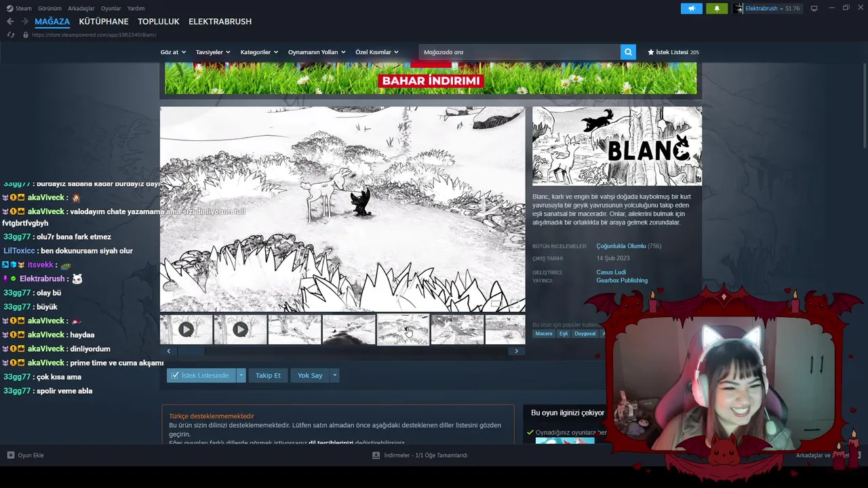Select the highlighted fifth screenshot thumbnail

pos(403,329)
